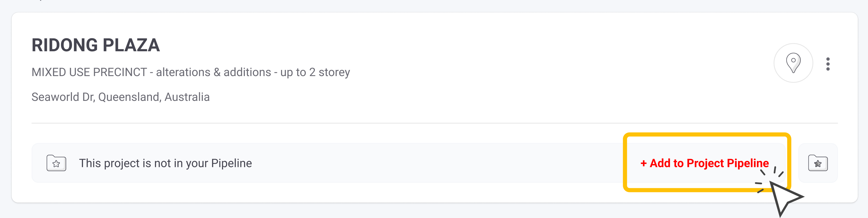This screenshot has width=868, height=218.
Task: Click the outlined folder-star icon beside pipeline status
Action: point(56,163)
